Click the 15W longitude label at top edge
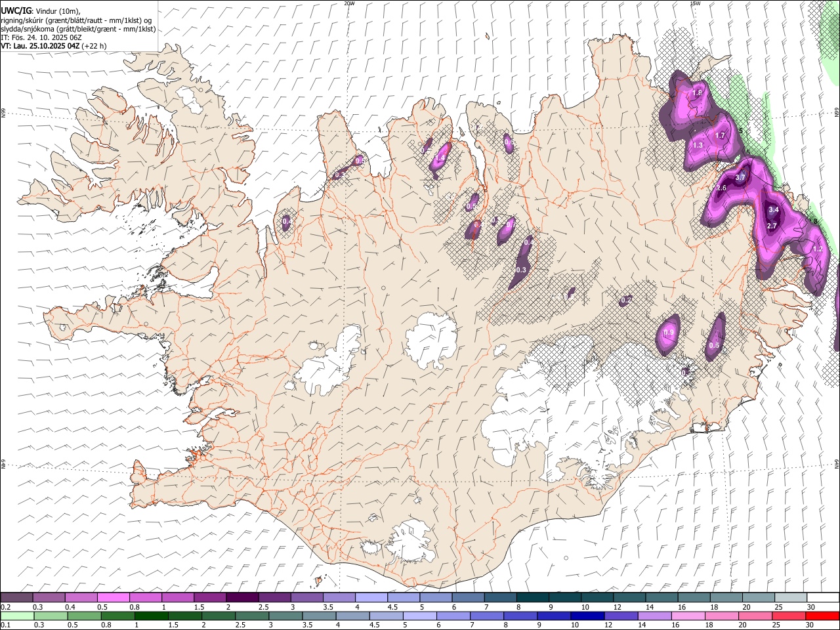The width and height of the screenshot is (840, 630). click(x=695, y=3)
